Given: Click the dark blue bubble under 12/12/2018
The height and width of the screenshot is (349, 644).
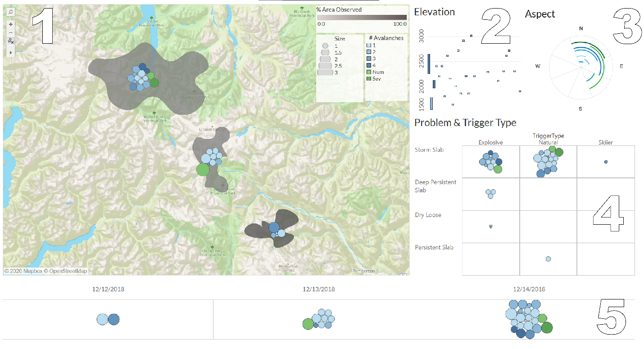Looking at the screenshot, I should [113, 320].
